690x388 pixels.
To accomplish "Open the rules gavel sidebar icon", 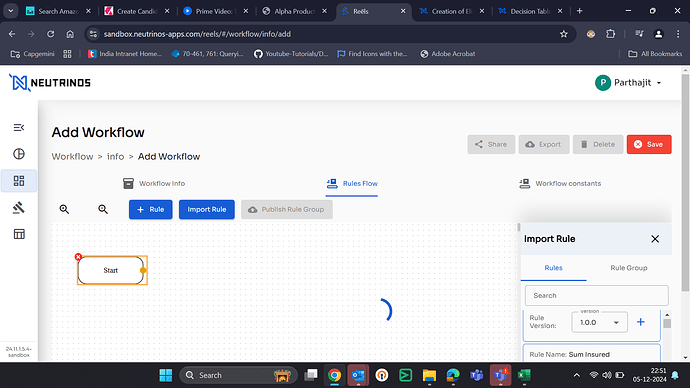I will 19,207.
